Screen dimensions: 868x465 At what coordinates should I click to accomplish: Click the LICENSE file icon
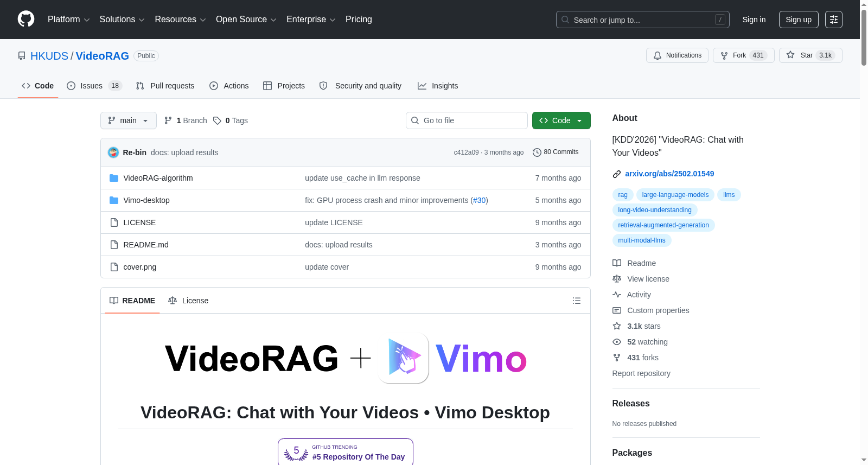point(114,222)
